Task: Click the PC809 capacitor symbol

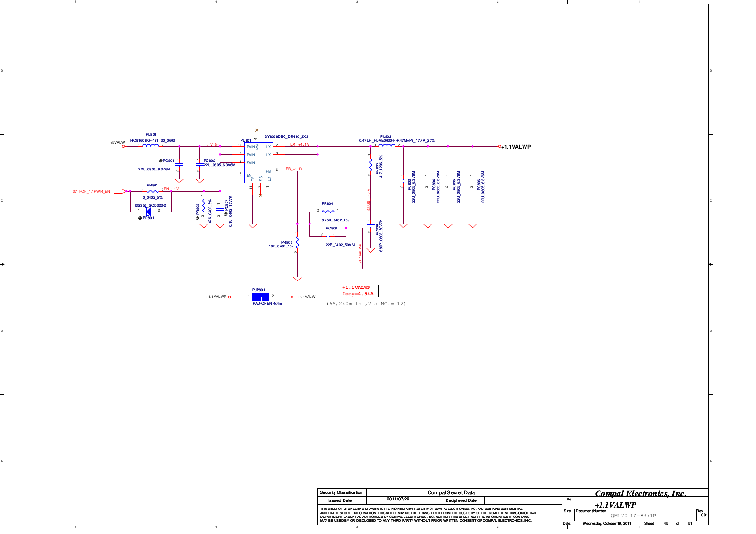Action: (x=371, y=226)
